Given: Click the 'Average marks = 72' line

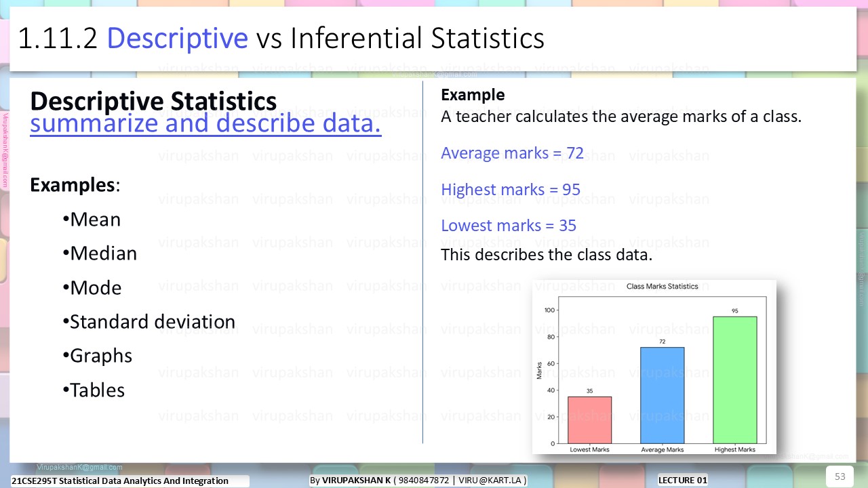Looking at the screenshot, I should tap(512, 153).
